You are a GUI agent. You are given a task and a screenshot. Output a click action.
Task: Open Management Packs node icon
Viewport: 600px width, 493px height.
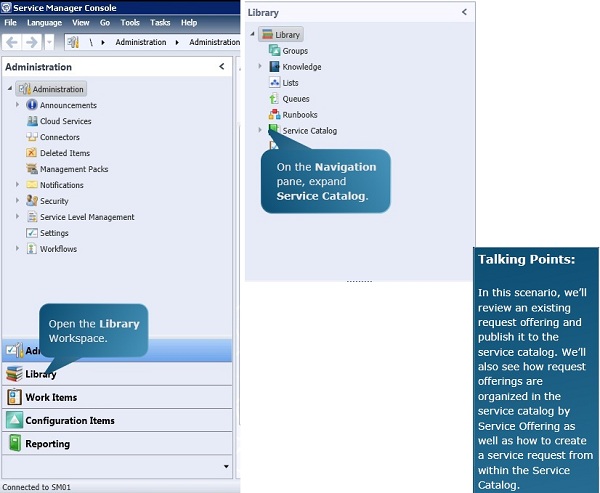pos(32,169)
